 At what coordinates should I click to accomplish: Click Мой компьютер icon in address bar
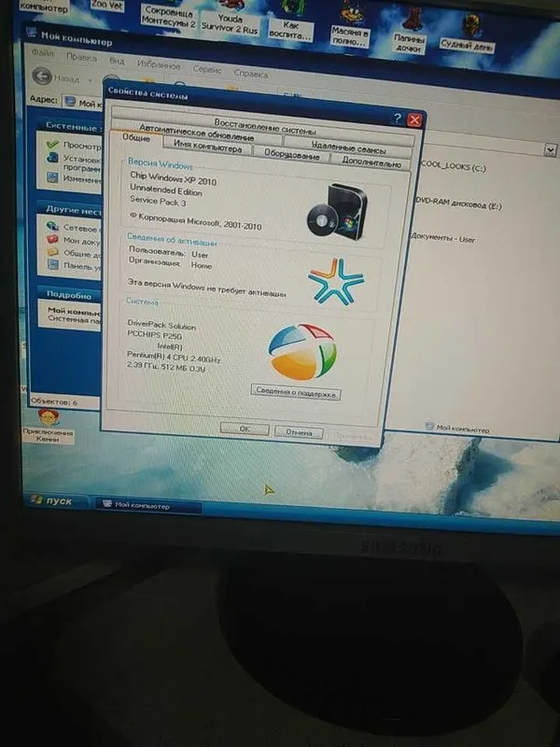tap(70, 102)
